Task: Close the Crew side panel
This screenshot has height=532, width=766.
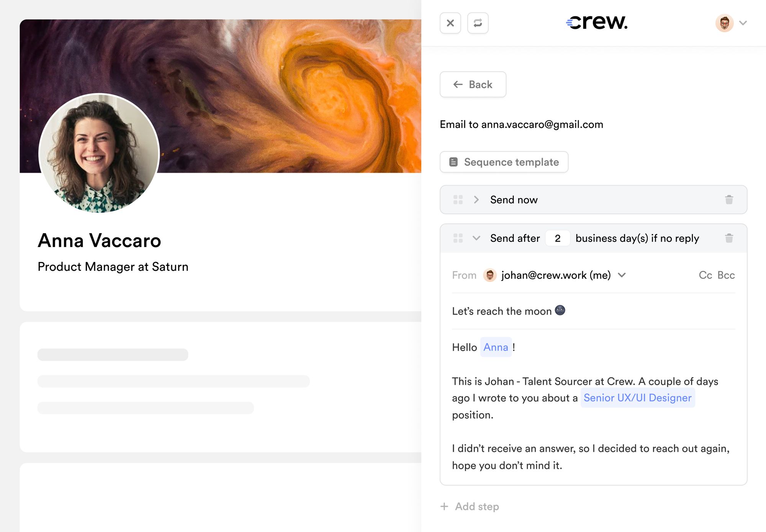Action: coord(450,23)
